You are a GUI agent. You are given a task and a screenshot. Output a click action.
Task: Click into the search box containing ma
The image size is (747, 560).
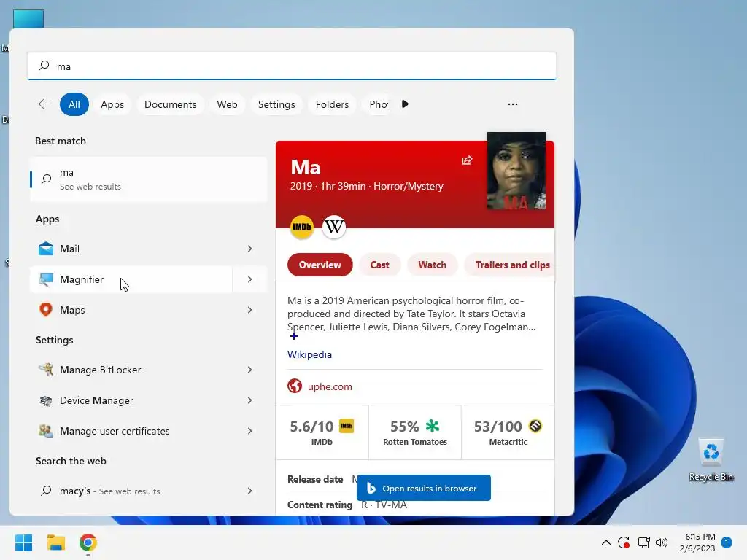(292, 66)
